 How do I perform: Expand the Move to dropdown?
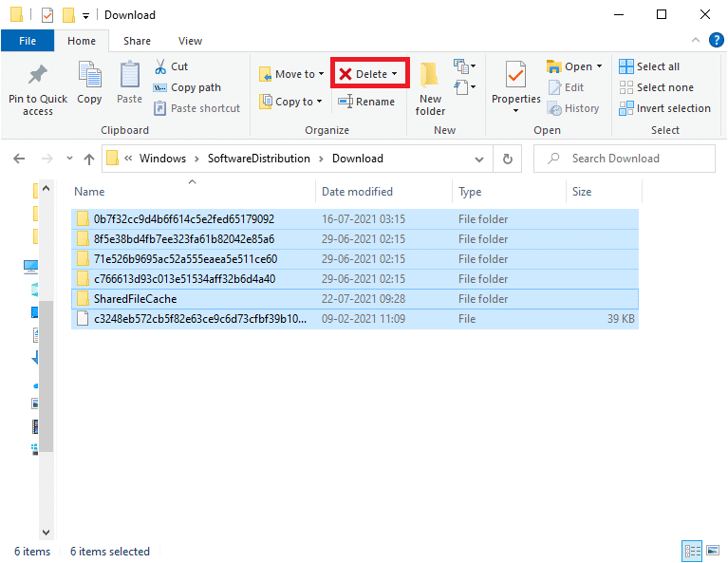click(321, 74)
